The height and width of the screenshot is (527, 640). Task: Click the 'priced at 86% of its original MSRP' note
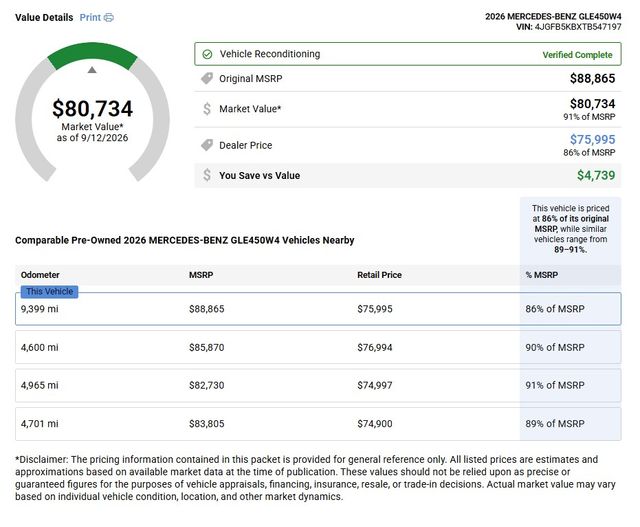pos(570,229)
